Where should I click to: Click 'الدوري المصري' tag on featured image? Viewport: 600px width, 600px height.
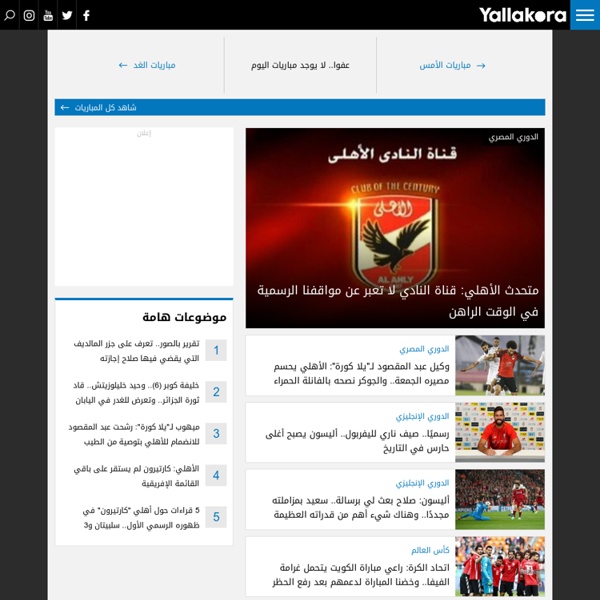(513, 137)
